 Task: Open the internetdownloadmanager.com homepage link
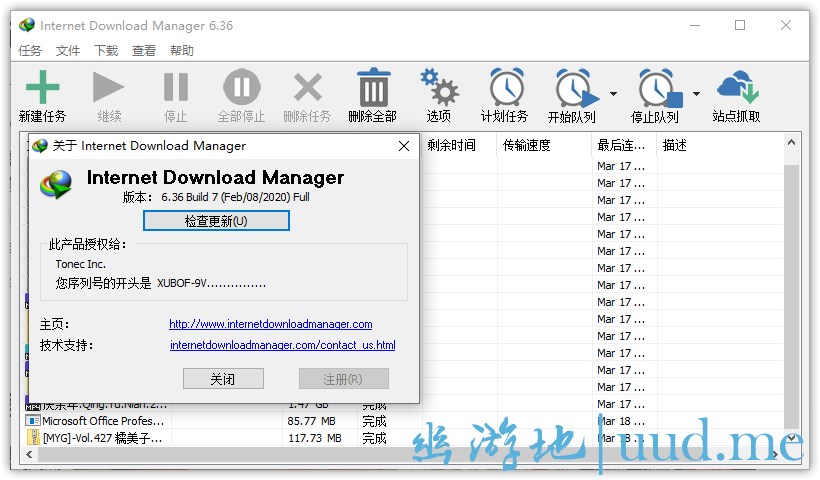[270, 324]
